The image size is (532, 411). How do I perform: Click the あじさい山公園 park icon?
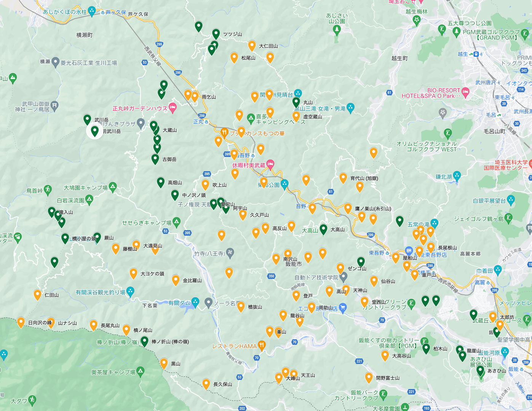click(337, 30)
